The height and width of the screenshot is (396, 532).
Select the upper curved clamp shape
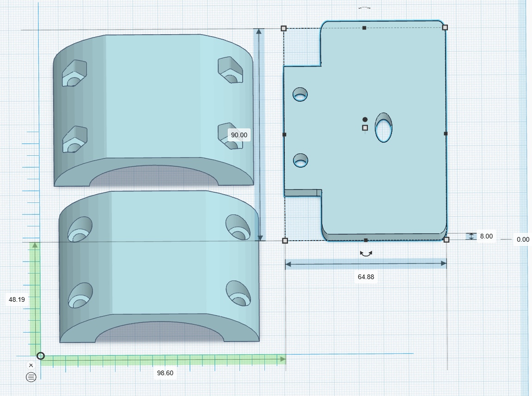coord(153,110)
